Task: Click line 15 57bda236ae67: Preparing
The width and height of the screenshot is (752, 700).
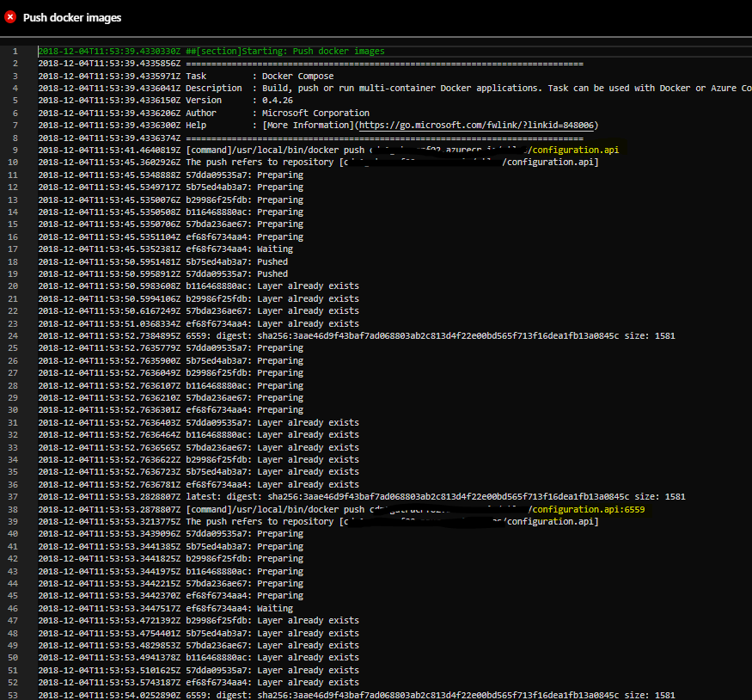Action: 171,224
